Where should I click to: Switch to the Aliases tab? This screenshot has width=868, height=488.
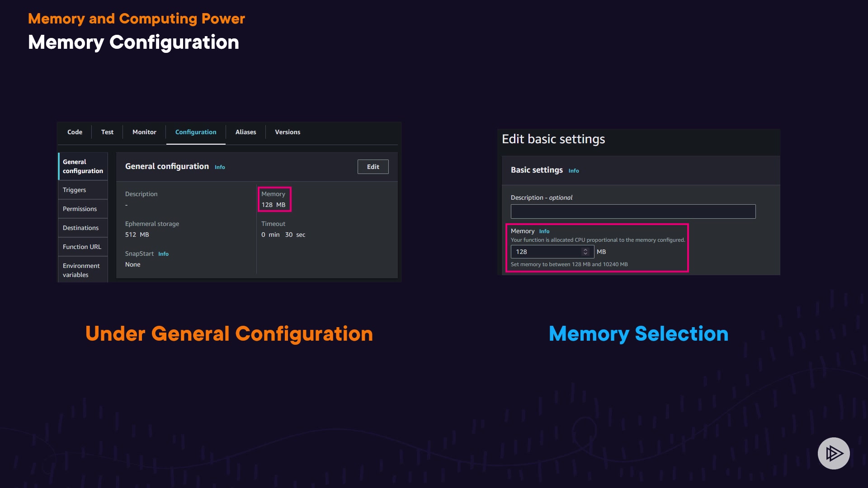pos(245,132)
